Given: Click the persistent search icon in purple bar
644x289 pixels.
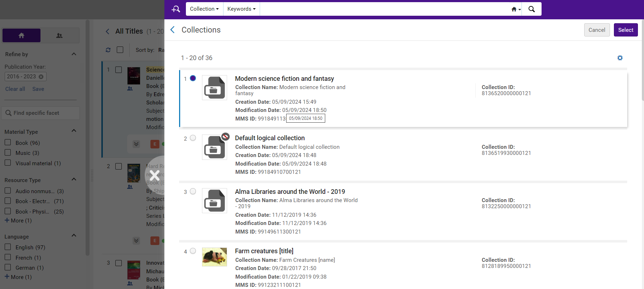Looking at the screenshot, I should pos(176,9).
